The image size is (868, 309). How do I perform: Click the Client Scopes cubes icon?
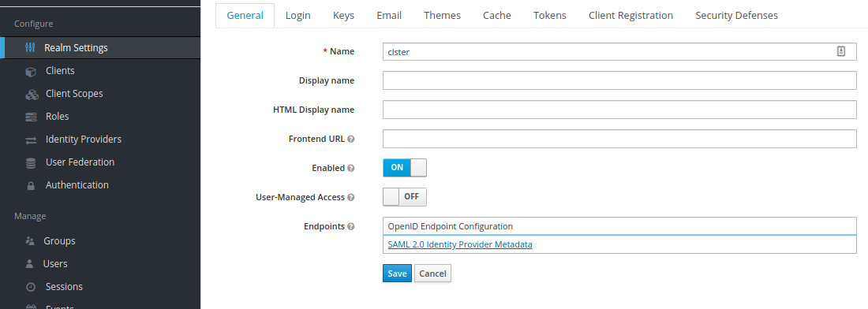pos(32,94)
